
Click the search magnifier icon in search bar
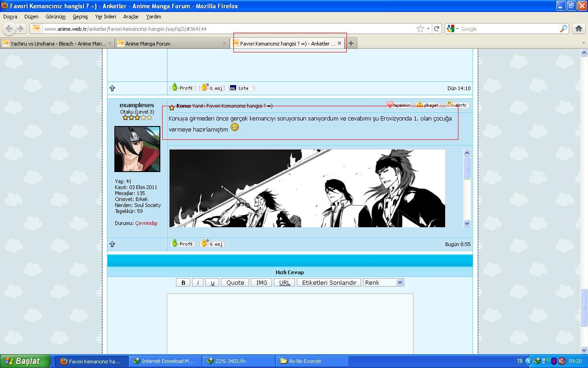[563, 29]
